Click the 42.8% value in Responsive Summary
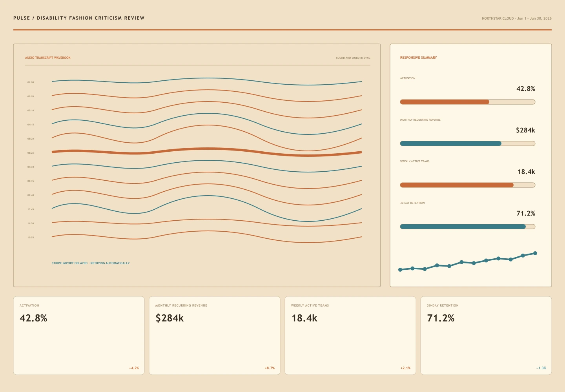The height and width of the screenshot is (392, 565). point(526,89)
